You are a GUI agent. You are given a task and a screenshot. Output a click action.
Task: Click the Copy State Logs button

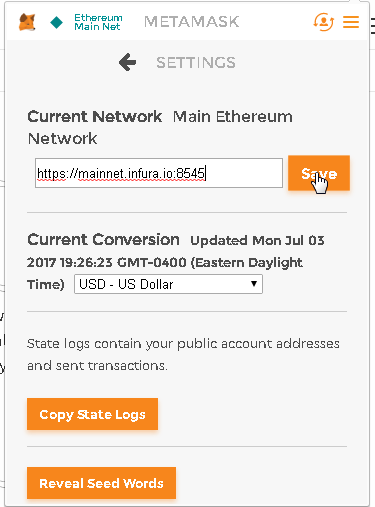92,414
